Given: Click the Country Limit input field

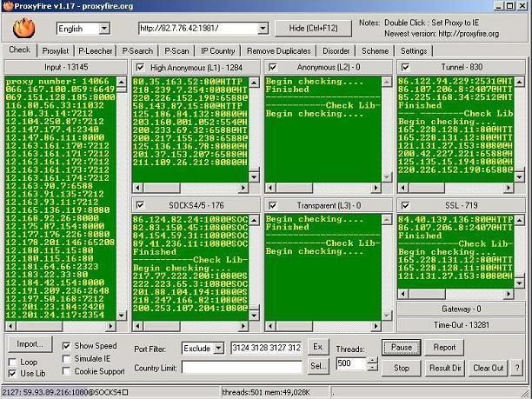Looking at the screenshot, I should click(x=242, y=368).
